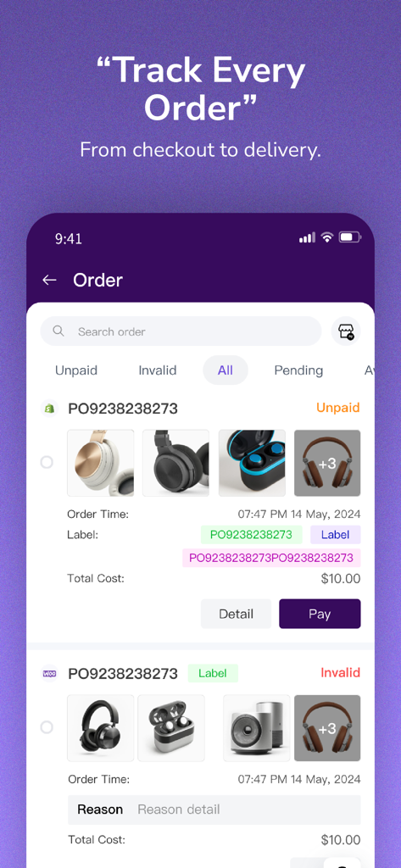Select the Unpaid order radio button
Viewport: 401px width, 868px height.
coord(47,462)
